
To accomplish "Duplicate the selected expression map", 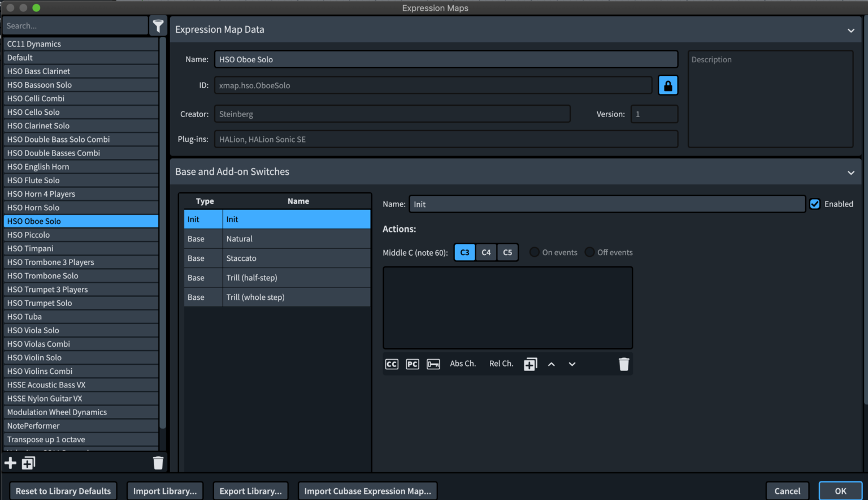I will [x=28, y=463].
